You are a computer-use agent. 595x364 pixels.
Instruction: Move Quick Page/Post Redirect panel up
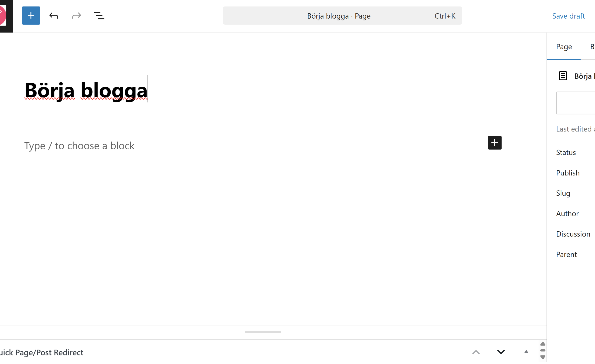pos(476,352)
